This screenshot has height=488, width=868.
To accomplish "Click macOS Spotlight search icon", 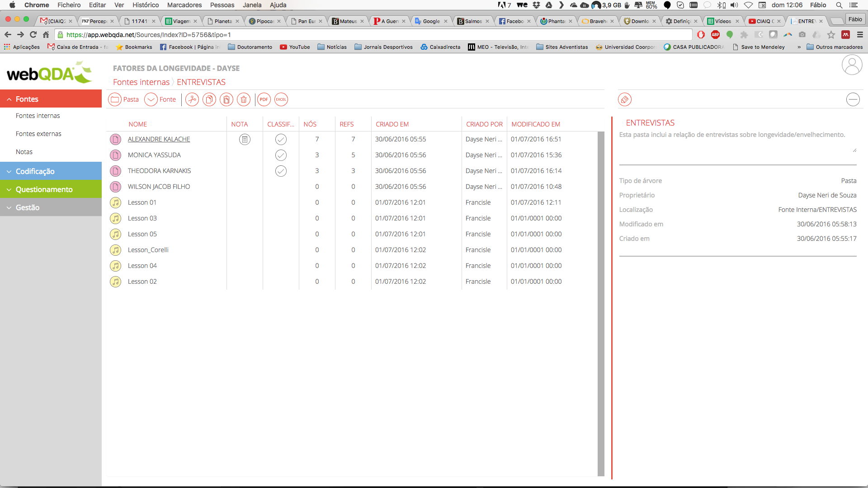I will (839, 5).
